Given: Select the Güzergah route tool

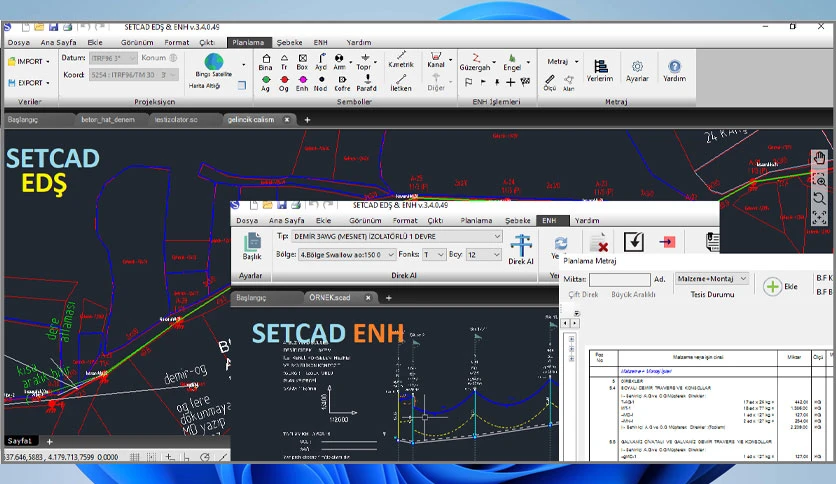Looking at the screenshot, I should (475, 62).
